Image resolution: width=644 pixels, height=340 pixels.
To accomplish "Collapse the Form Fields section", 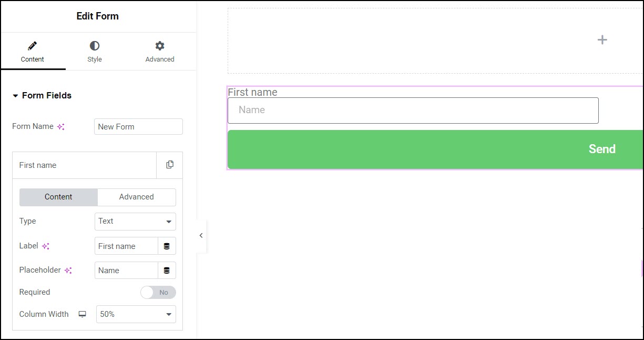I will 42,96.
